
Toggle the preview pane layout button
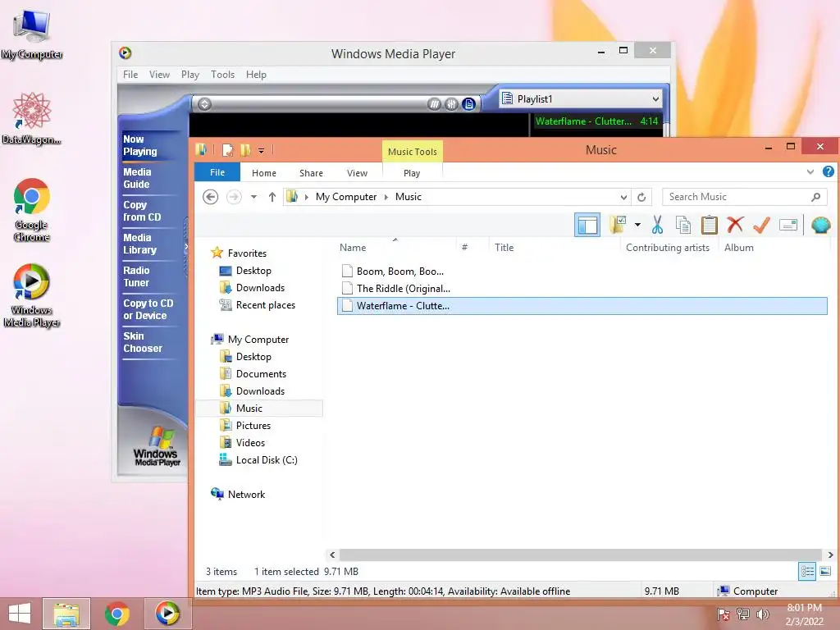pyautogui.click(x=587, y=225)
